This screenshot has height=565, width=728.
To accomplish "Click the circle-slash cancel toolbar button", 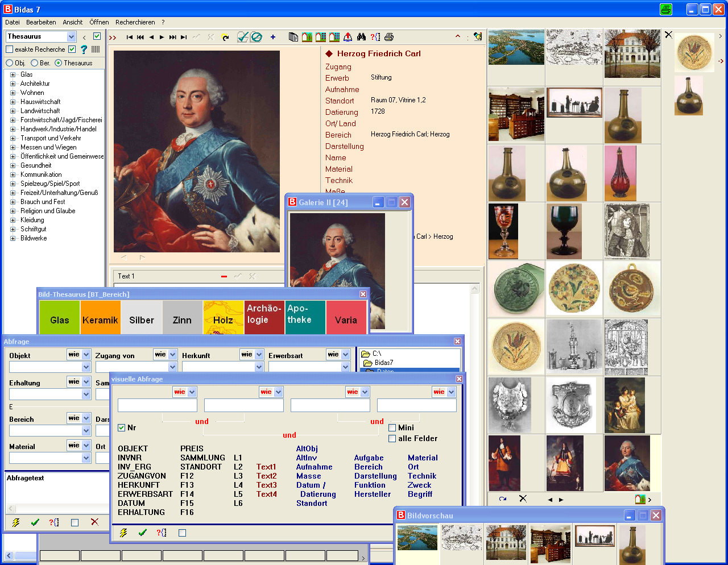I will 257,37.
